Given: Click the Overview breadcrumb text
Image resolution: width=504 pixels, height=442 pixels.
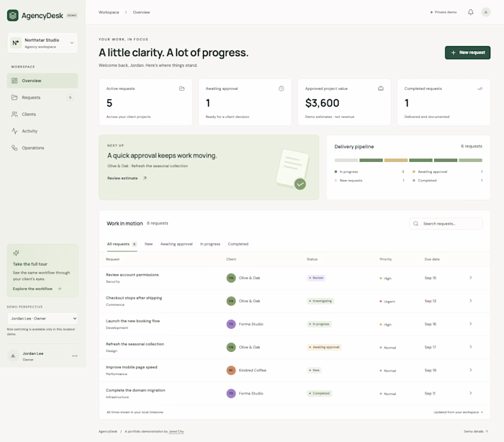Looking at the screenshot, I should point(141,12).
